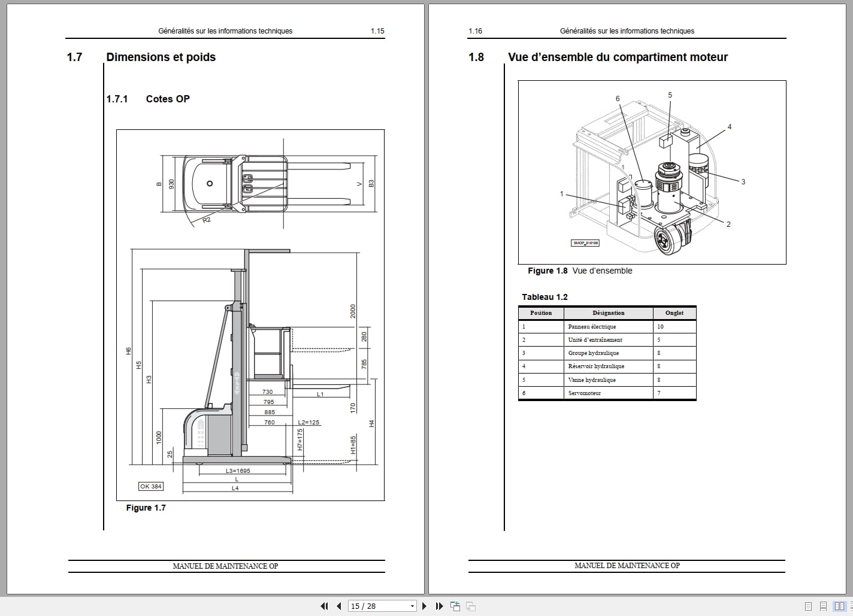Go to the next page

click(424, 606)
